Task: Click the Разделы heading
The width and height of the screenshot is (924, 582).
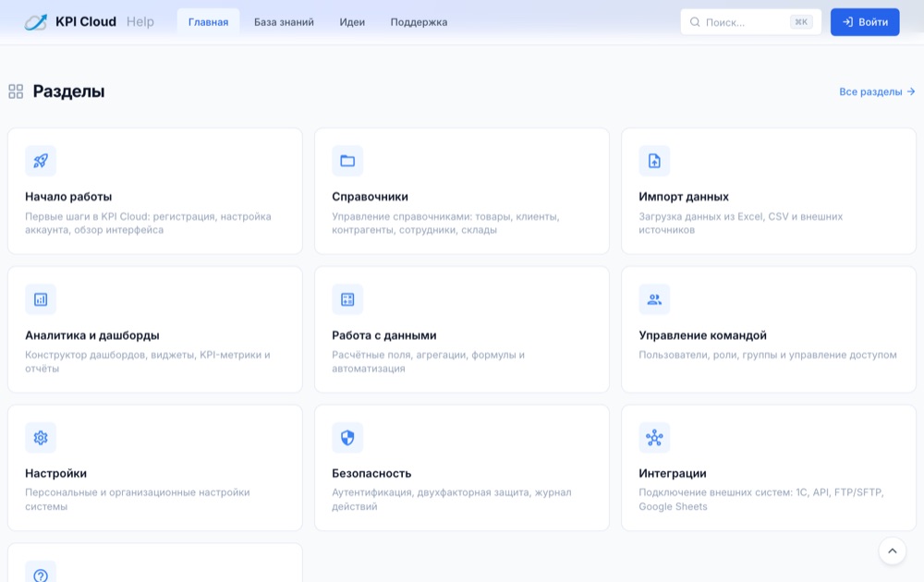Action: 68,91
